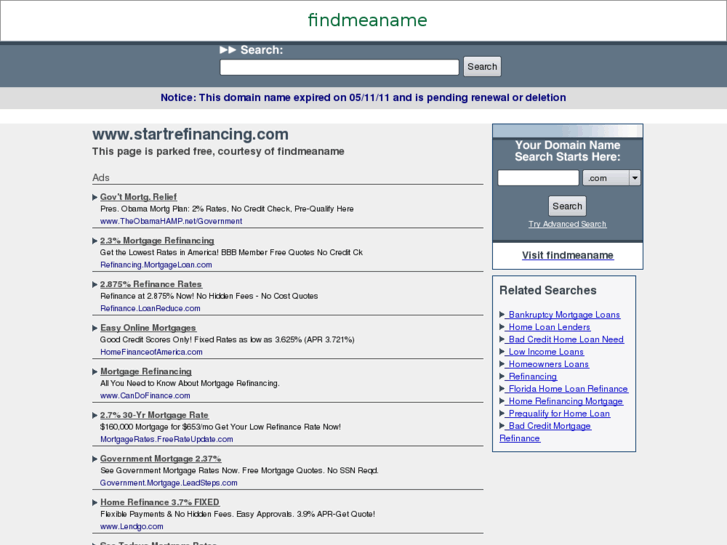Click arrow icon beside Mortgage Refinancing ad
This screenshot has height=545, width=727.
pyautogui.click(x=95, y=372)
